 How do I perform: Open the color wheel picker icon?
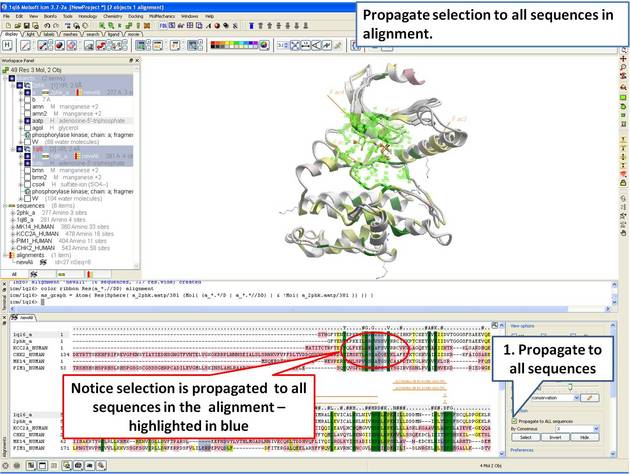point(264,45)
